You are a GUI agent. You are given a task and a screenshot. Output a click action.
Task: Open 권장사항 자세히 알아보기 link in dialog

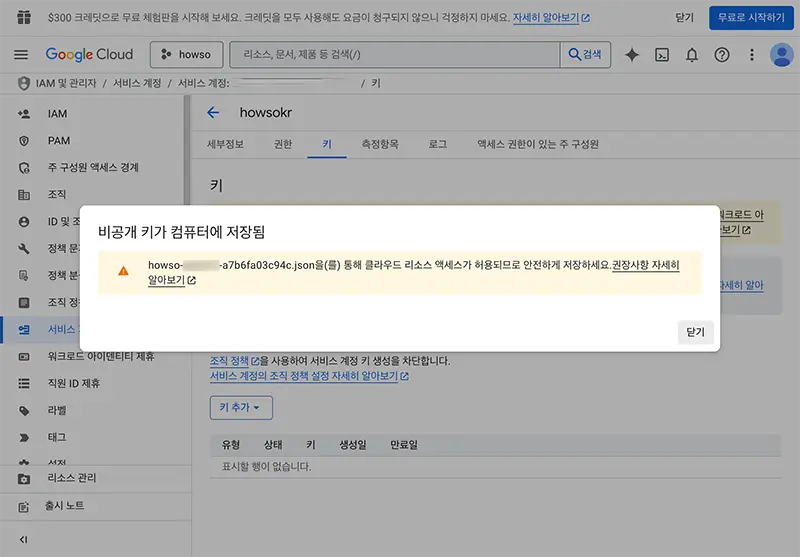pos(645,265)
